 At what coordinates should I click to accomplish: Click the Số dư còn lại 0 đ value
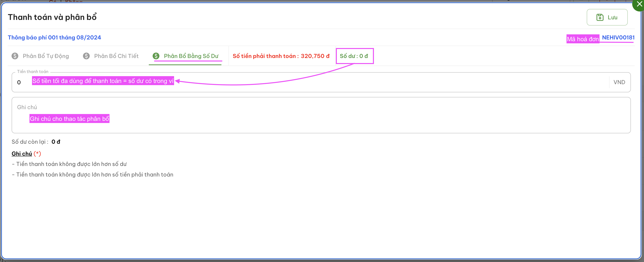56,142
